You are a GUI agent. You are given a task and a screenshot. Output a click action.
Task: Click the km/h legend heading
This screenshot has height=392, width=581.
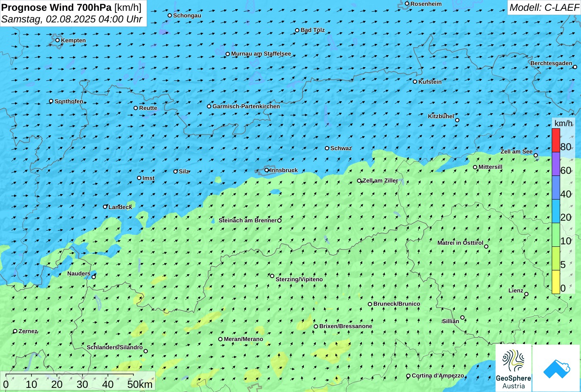tap(563, 123)
